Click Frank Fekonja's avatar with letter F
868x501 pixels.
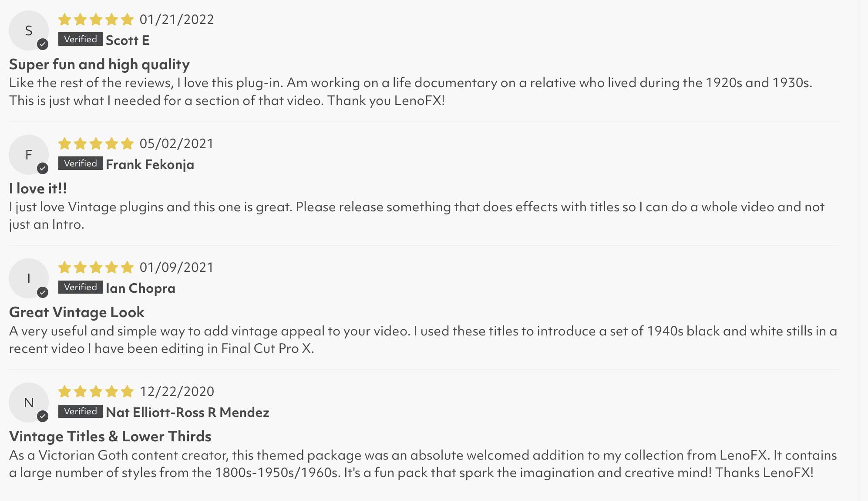(28, 155)
